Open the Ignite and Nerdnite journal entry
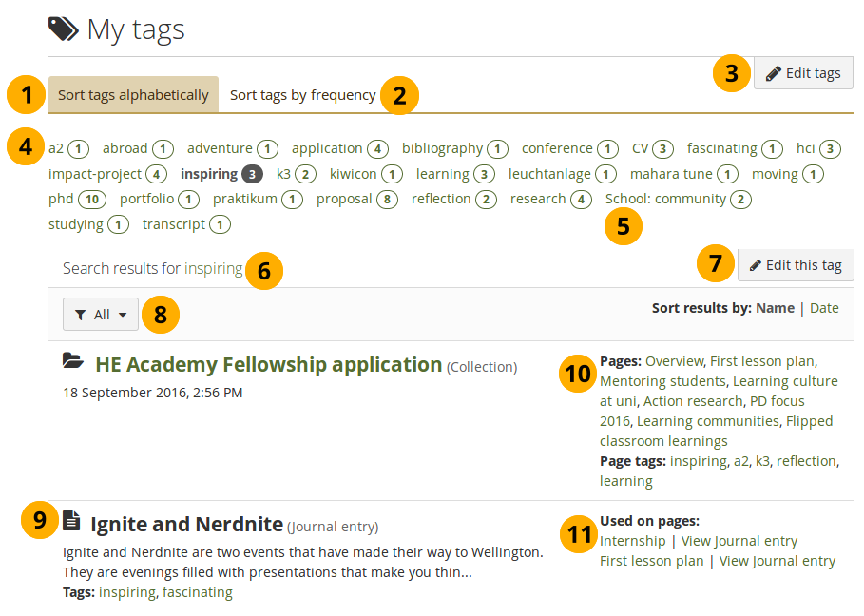Screen dimensions: 864x616 [186, 524]
